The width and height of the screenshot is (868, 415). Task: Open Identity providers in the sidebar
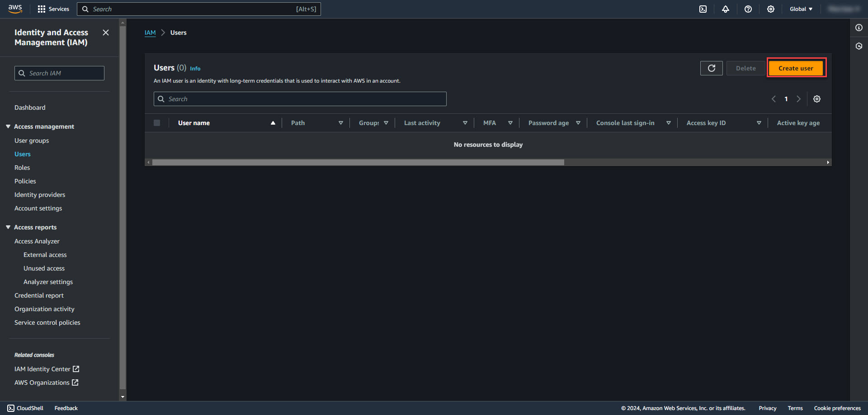[40, 195]
